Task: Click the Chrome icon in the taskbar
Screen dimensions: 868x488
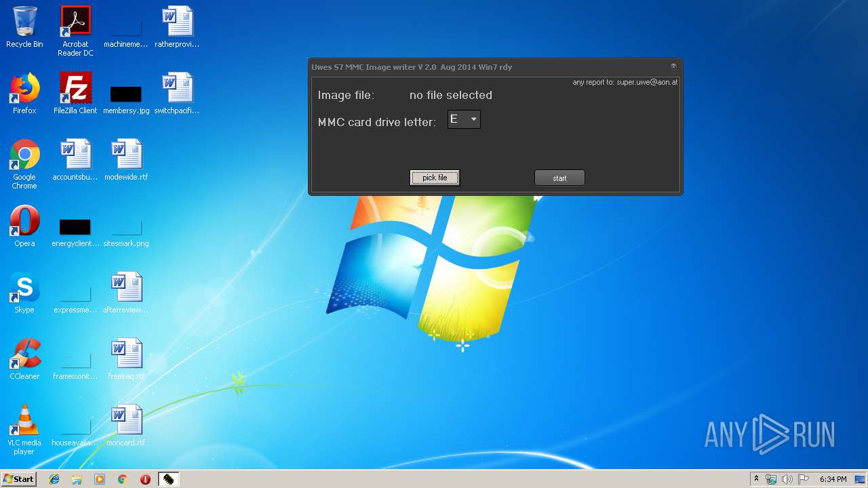Action: tap(123, 479)
